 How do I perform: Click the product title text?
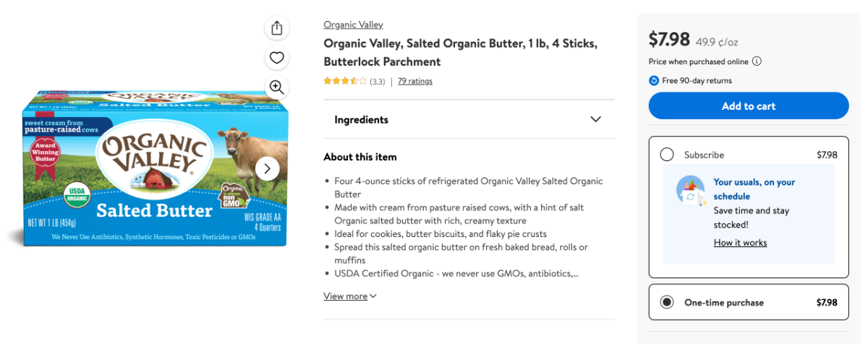click(x=460, y=52)
